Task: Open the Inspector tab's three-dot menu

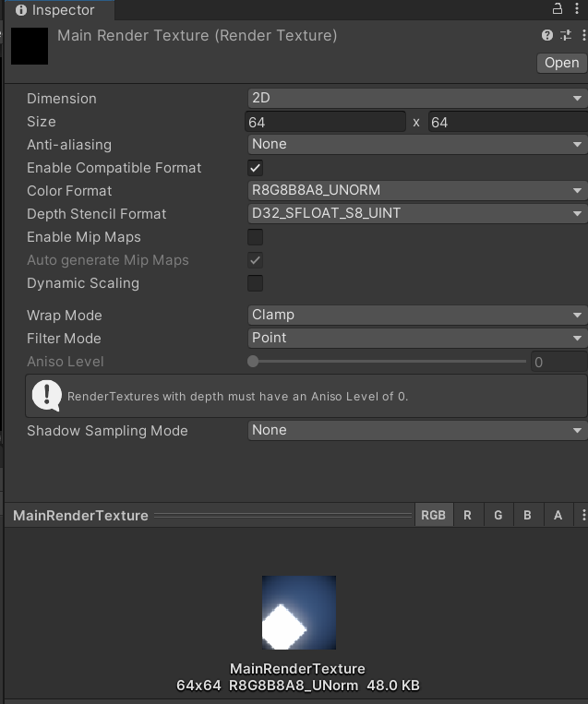Action: [x=578, y=9]
